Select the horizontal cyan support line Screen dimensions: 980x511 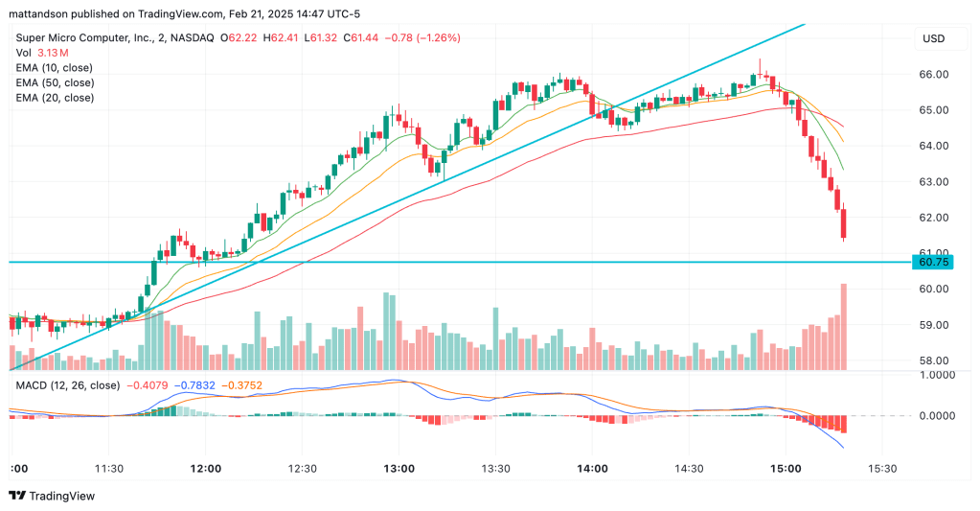[x=479, y=262]
